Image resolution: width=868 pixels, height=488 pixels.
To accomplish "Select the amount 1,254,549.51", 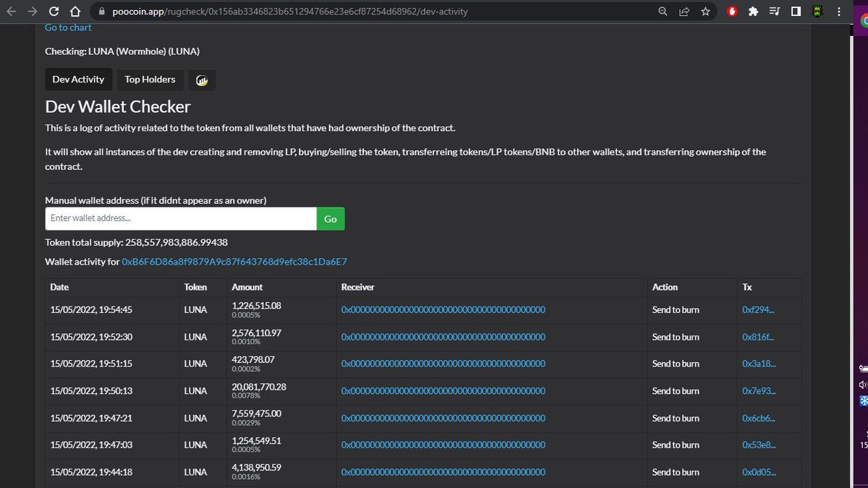I will click(257, 441).
